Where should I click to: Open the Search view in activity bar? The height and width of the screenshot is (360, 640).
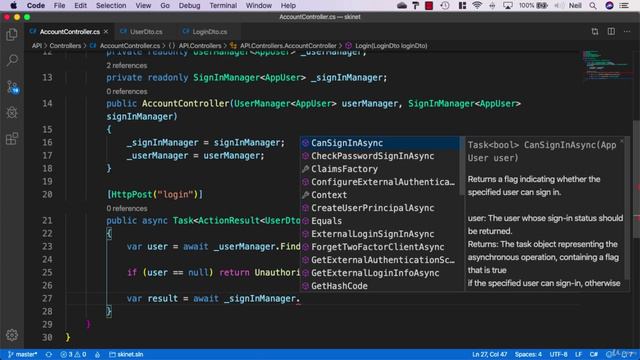pos(12,60)
